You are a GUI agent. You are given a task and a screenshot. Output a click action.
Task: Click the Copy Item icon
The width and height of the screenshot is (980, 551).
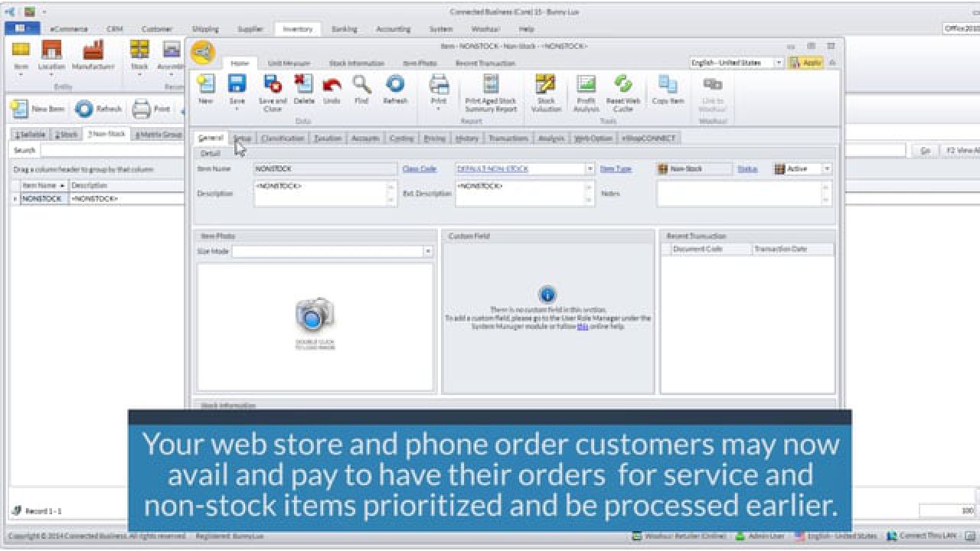[x=667, y=90]
